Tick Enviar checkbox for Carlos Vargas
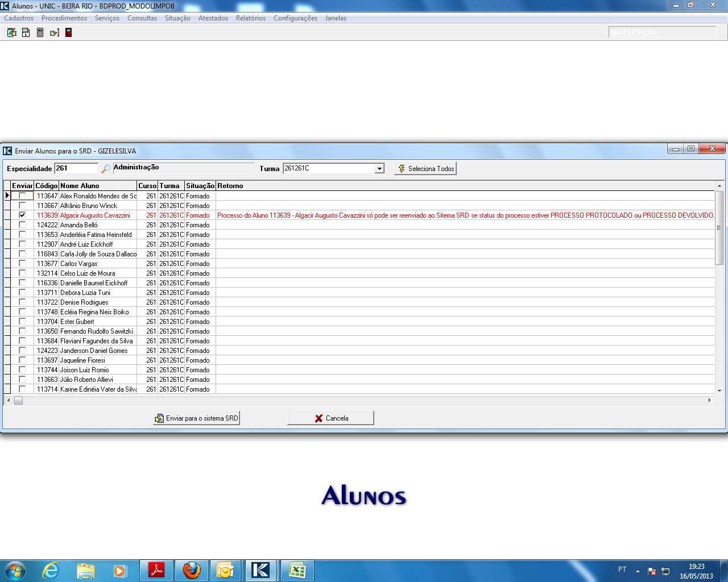The width and height of the screenshot is (728, 582). pos(22,263)
